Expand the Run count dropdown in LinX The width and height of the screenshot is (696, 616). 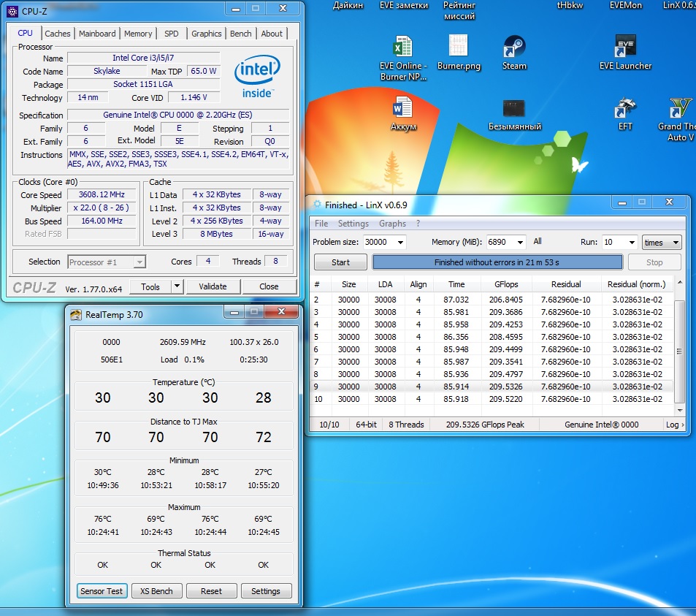pyautogui.click(x=630, y=243)
